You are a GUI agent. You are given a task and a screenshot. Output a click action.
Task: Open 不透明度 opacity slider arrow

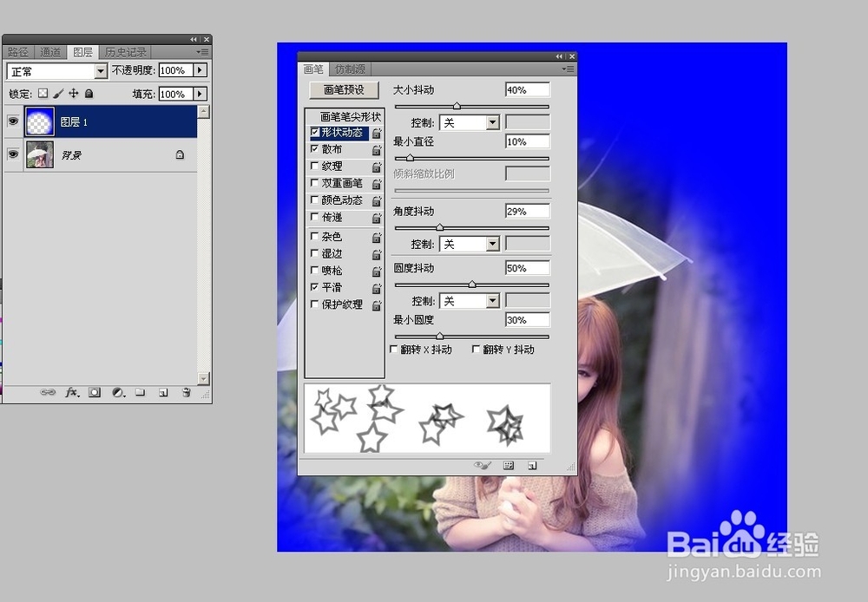200,70
